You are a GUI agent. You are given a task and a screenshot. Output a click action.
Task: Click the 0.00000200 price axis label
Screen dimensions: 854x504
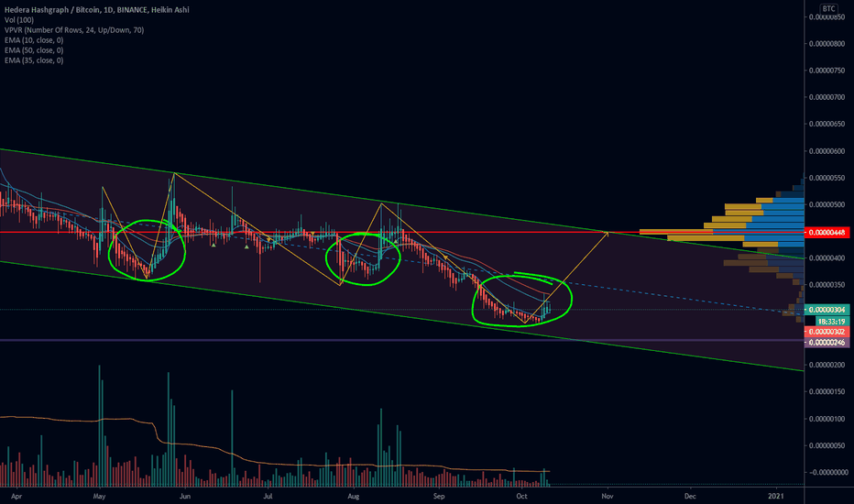coord(827,365)
